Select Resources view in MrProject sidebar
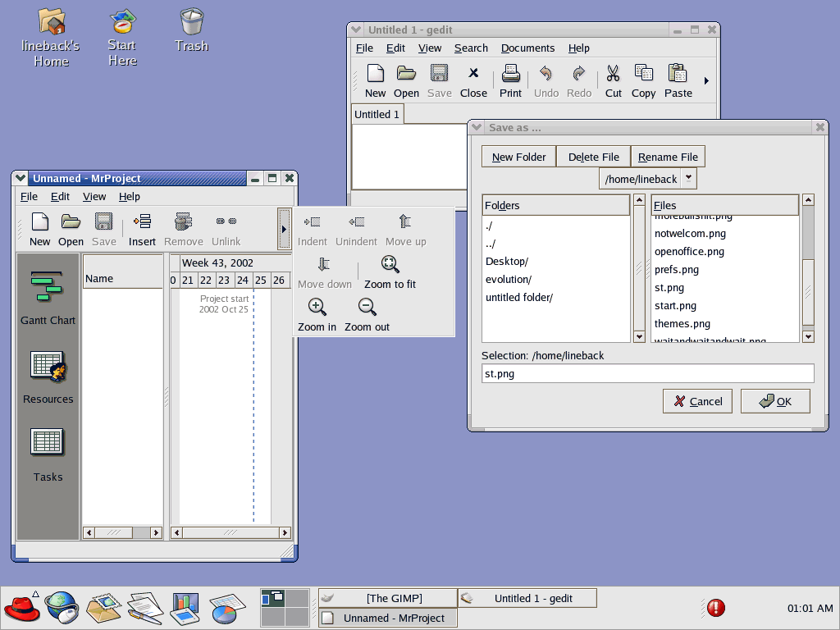This screenshot has width=840, height=630. (x=48, y=377)
